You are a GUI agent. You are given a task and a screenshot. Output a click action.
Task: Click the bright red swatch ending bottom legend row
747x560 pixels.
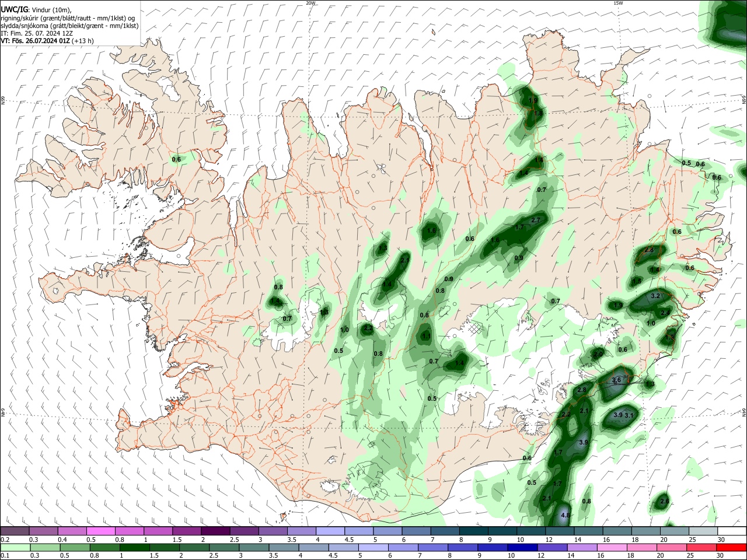731,548
